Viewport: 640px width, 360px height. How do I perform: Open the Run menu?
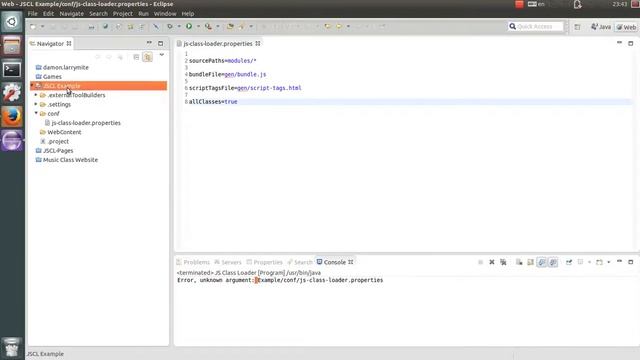tap(143, 13)
